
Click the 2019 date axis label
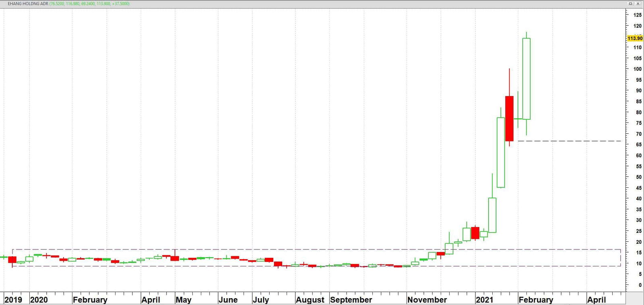[x=13, y=300]
